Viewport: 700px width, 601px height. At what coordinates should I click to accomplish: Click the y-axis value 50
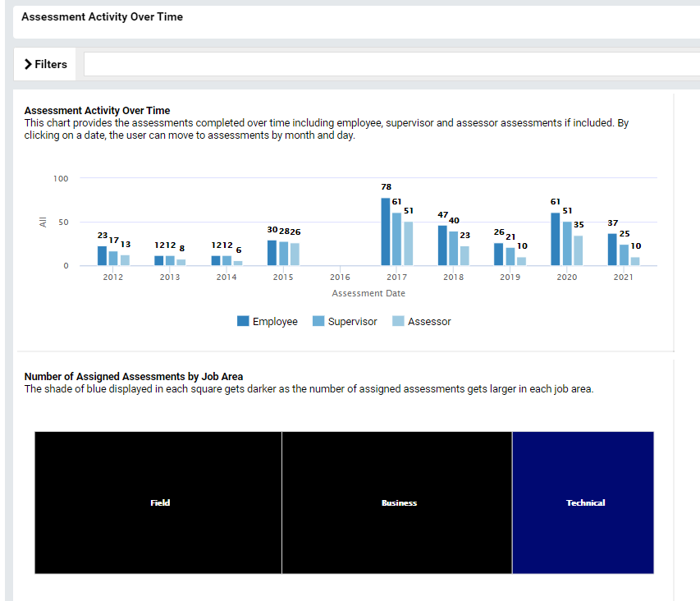point(63,223)
